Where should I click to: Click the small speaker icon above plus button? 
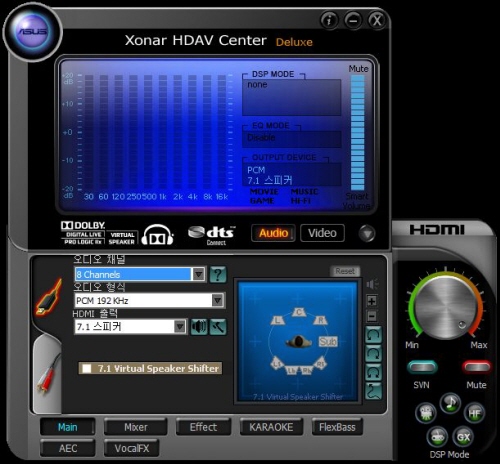coord(372,284)
